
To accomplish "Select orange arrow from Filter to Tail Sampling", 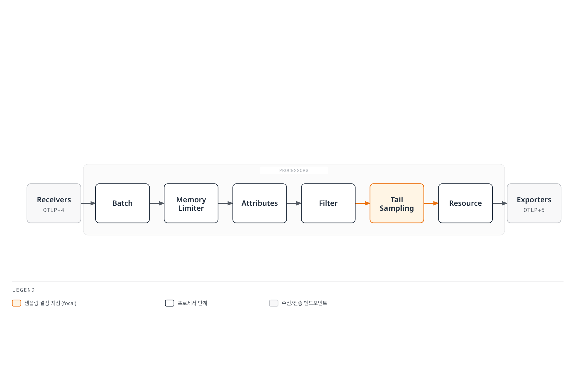I will tap(363, 203).
